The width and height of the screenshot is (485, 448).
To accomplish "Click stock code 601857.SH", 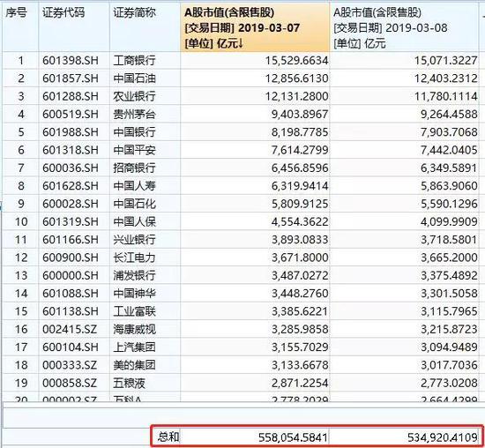I will [x=71, y=78].
